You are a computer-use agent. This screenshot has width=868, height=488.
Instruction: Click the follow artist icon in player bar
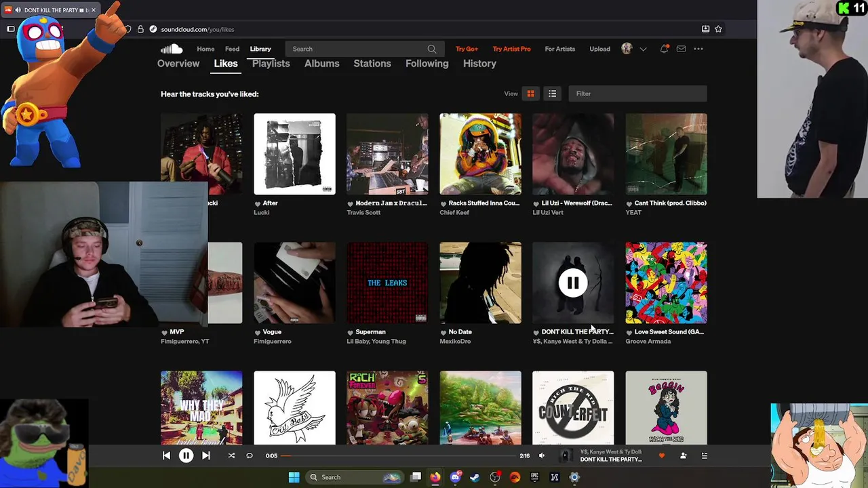[684, 455]
